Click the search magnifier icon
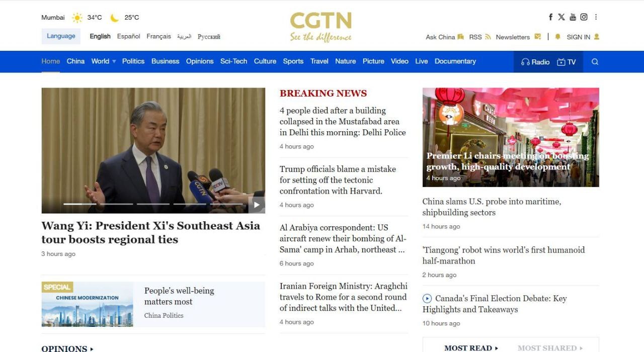The height and width of the screenshot is (352, 644). (x=595, y=62)
